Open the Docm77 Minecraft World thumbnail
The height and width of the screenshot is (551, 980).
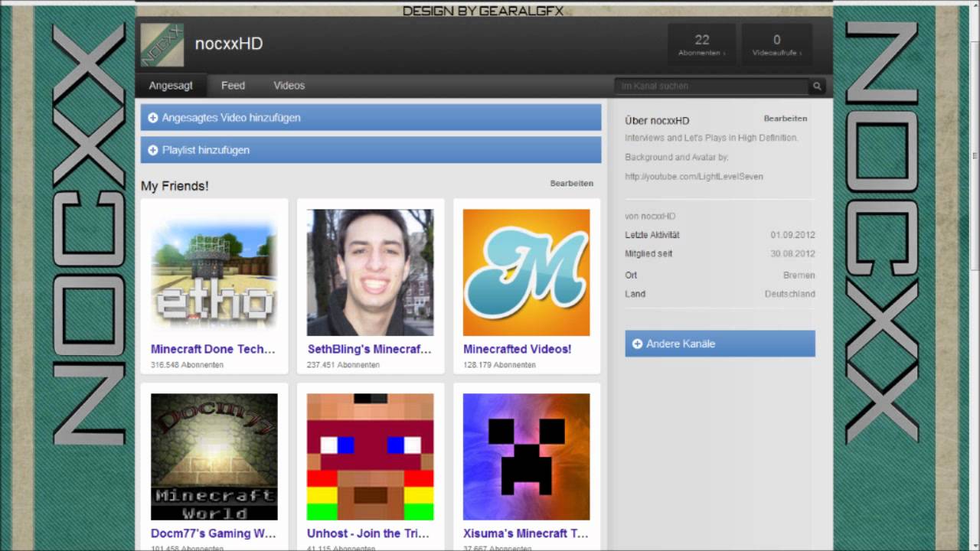pyautogui.click(x=214, y=457)
